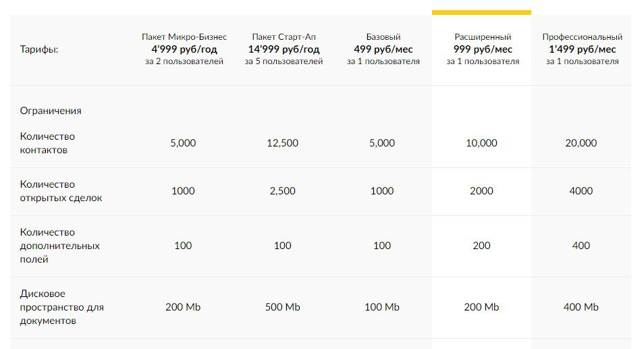Click the Ограничения section heading

click(x=51, y=111)
